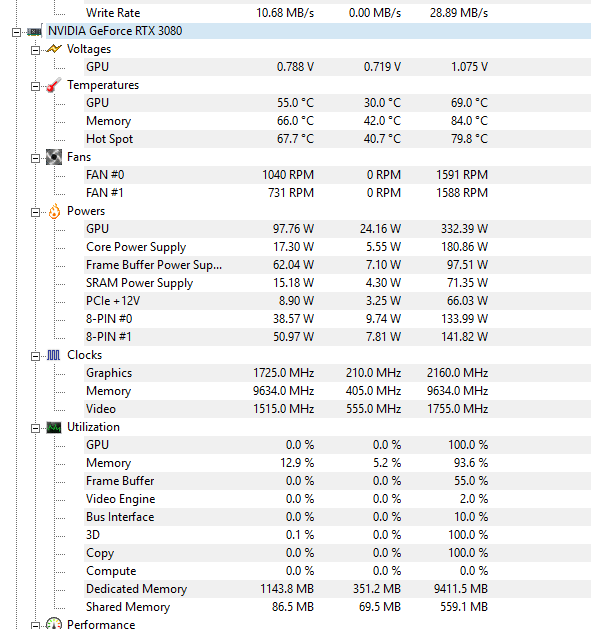Click the Performance gauge icon

pyautogui.click(x=54, y=623)
